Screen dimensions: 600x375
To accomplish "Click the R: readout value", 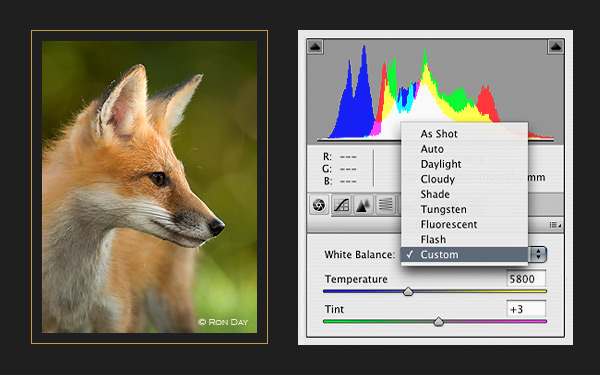I will 348,157.
